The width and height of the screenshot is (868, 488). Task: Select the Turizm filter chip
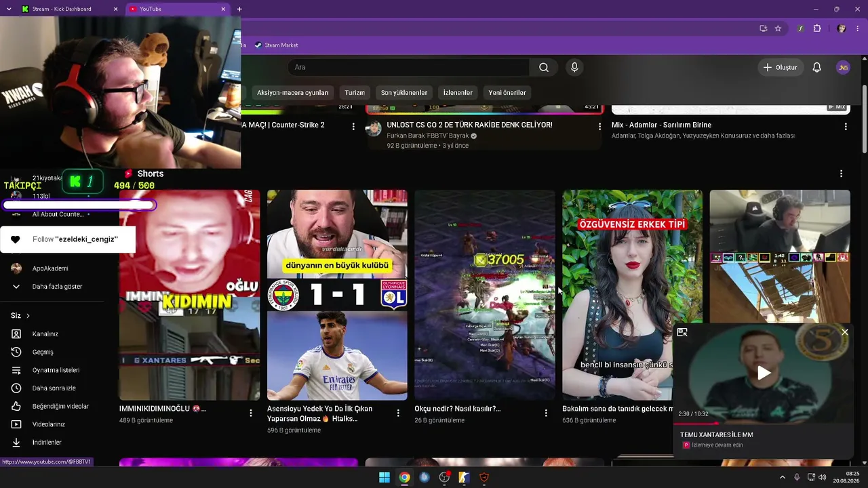click(x=355, y=93)
